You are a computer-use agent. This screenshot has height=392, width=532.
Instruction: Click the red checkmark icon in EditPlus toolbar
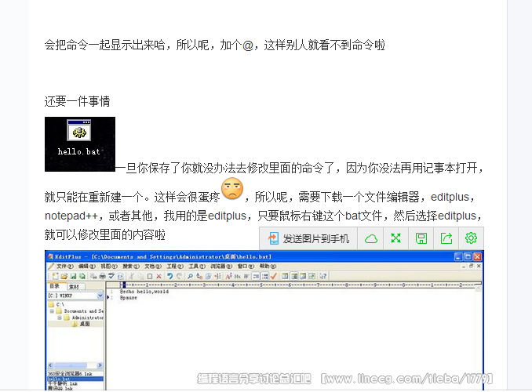point(274,276)
